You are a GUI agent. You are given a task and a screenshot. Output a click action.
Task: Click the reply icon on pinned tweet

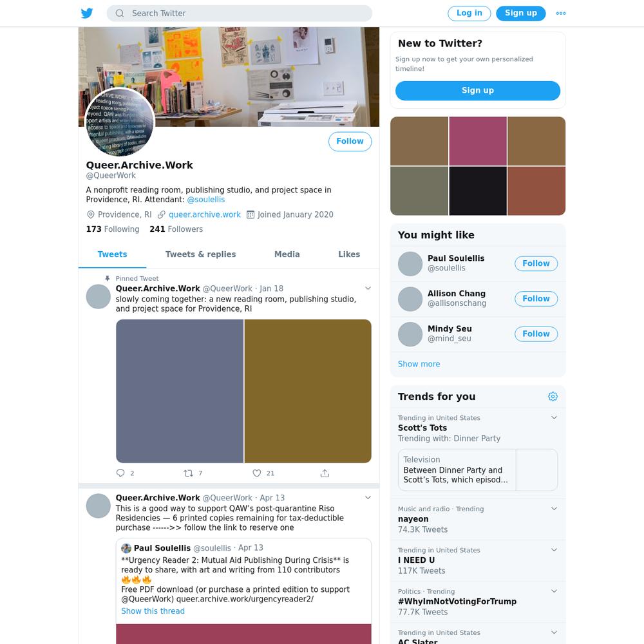tap(120, 473)
